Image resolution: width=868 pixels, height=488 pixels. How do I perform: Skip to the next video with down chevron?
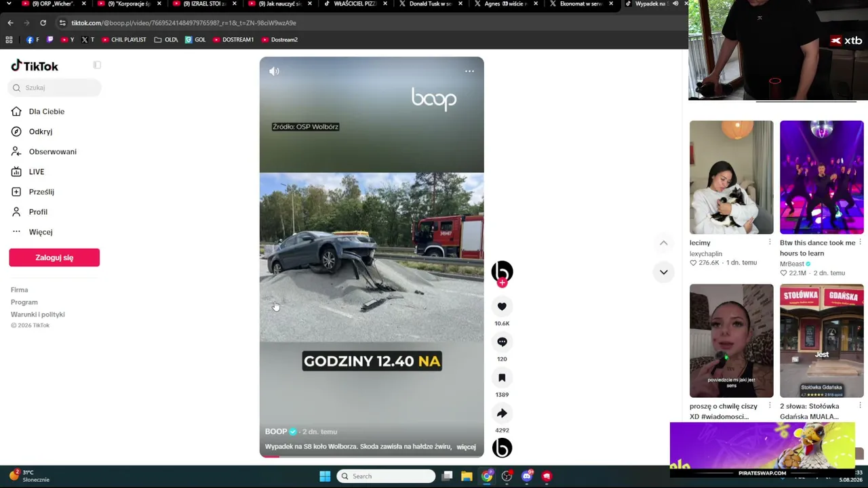(664, 272)
